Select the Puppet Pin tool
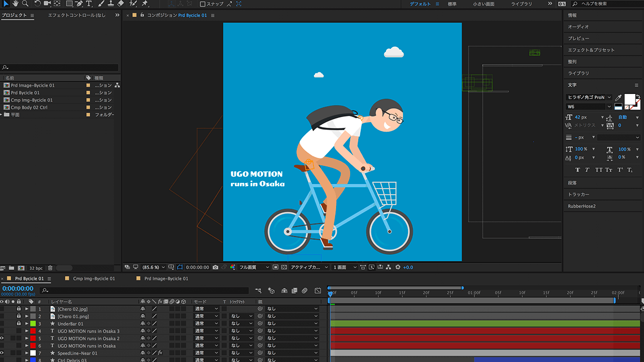Viewport: 644px width, 362px height. pos(145,4)
